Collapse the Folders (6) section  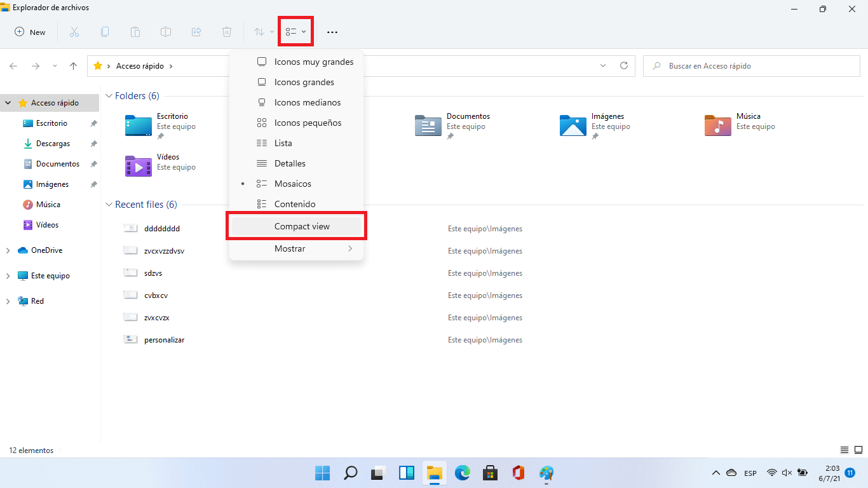[108, 96]
